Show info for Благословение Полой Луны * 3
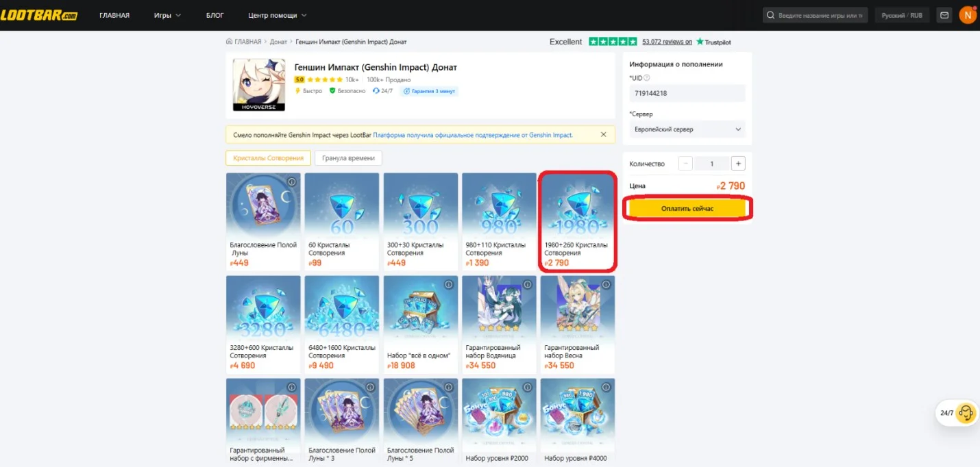This screenshot has width=980, height=467. 370,387
